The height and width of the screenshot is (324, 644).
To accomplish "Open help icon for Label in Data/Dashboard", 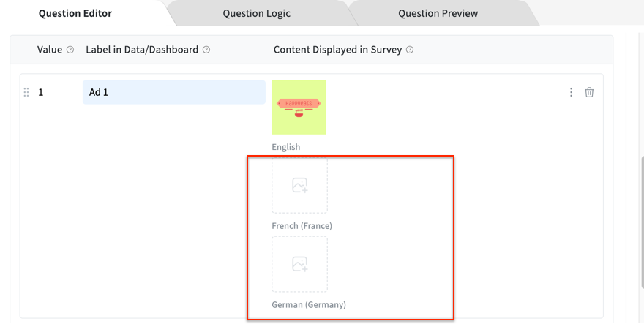I will pyautogui.click(x=206, y=50).
